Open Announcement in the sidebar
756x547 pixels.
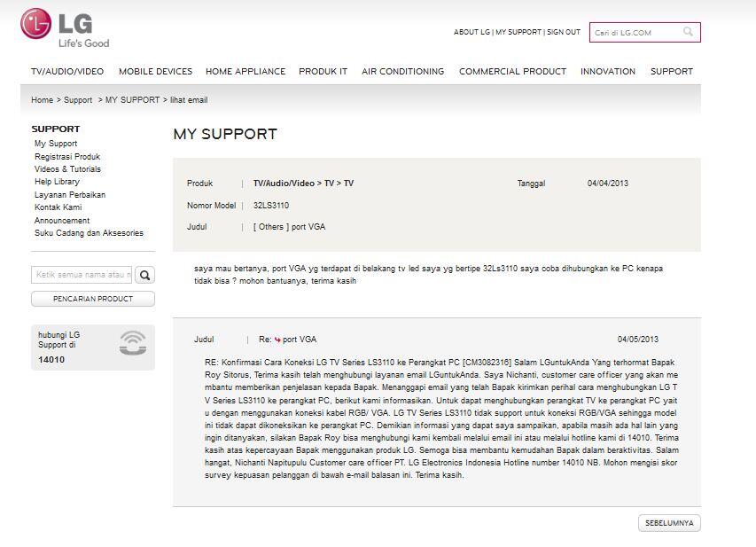point(62,221)
